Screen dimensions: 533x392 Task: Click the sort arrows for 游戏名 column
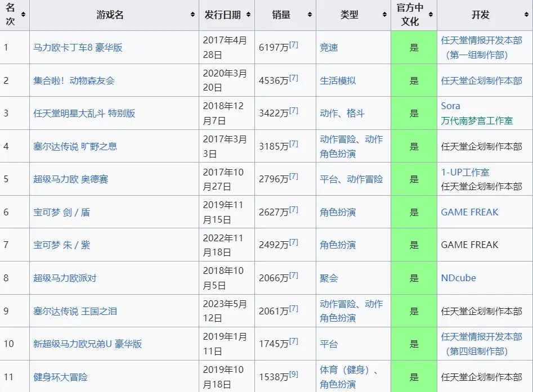pyautogui.click(x=192, y=15)
